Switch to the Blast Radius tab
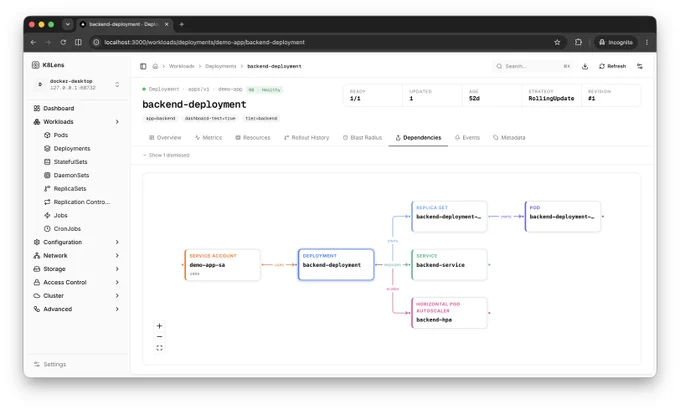This screenshot has height=409, width=680. pos(362,138)
